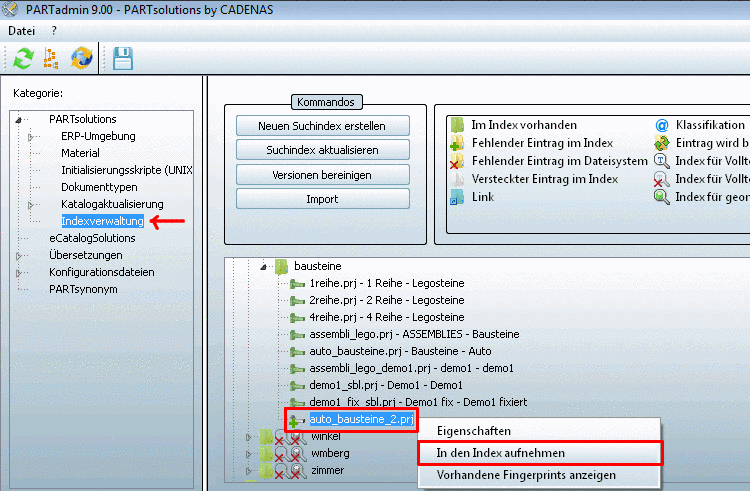
Task: Choose 'In den Index aufnehmen' menu entry
Action: point(540,453)
